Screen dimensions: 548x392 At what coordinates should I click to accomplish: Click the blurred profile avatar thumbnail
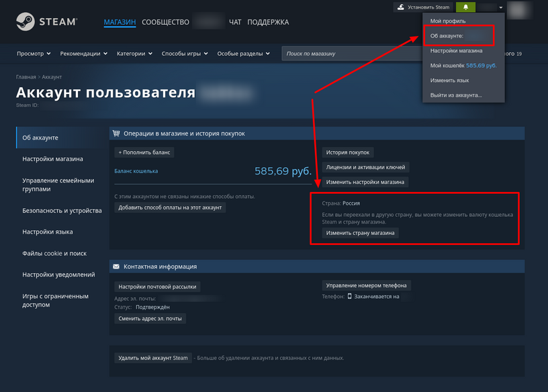tap(518, 10)
